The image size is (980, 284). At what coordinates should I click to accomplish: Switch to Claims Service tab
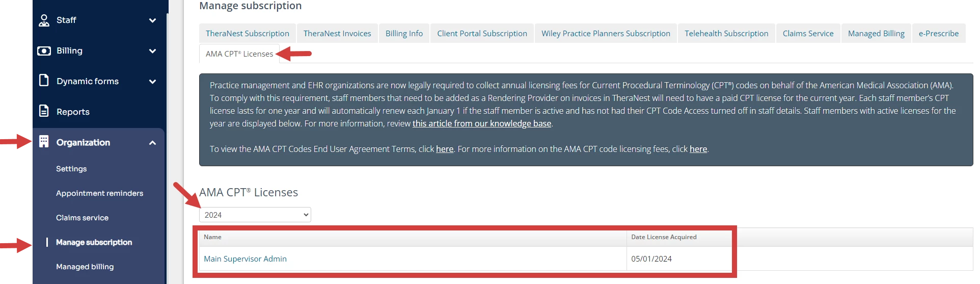[808, 33]
